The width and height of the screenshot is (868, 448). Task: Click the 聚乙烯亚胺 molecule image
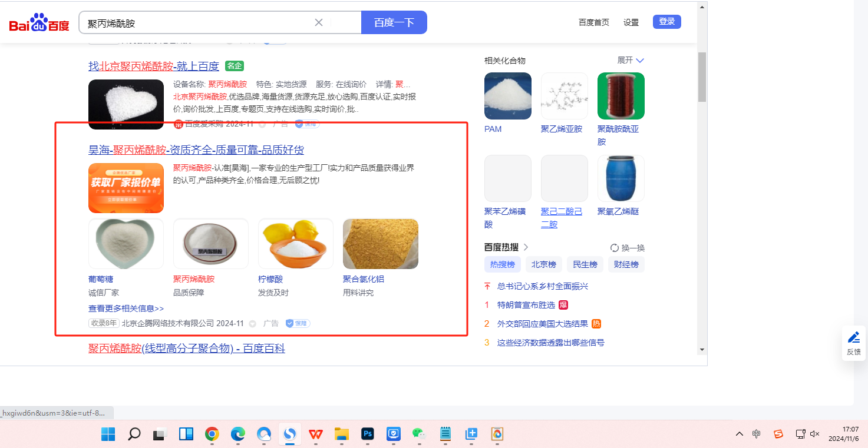(x=565, y=96)
